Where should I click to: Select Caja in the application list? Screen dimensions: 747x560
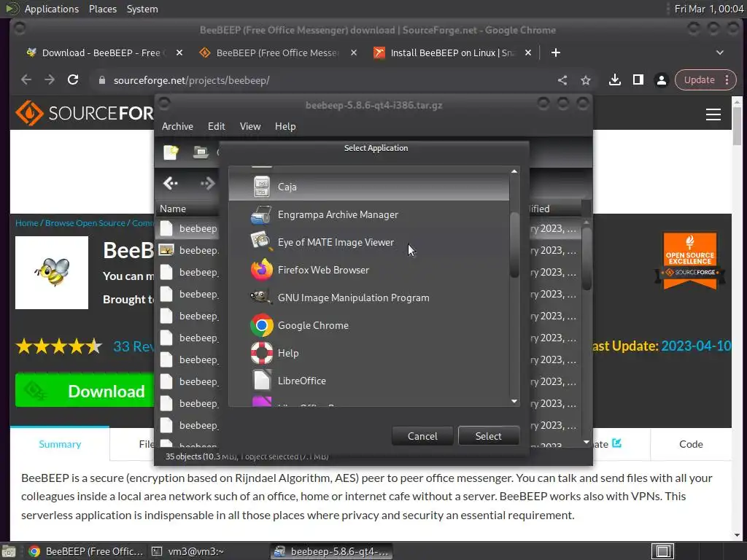(368, 187)
